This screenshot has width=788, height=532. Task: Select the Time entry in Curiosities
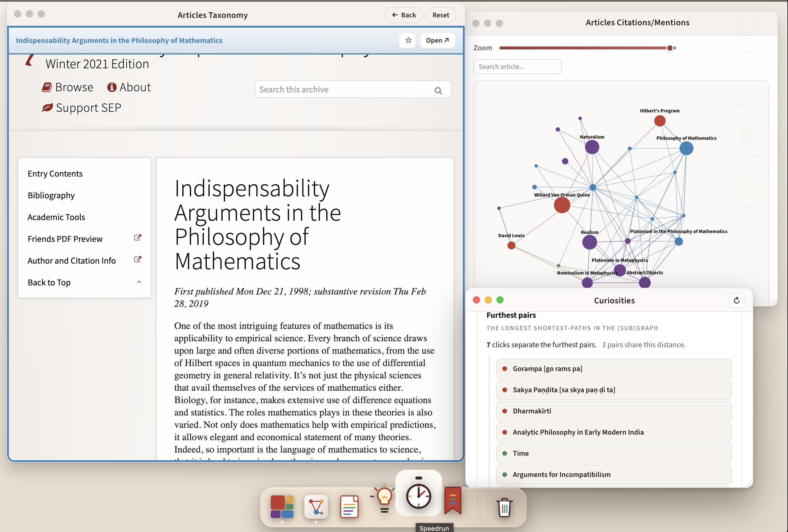613,453
